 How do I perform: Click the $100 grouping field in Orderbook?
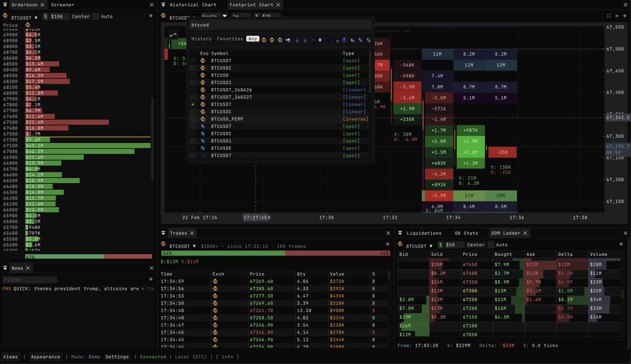59,16
